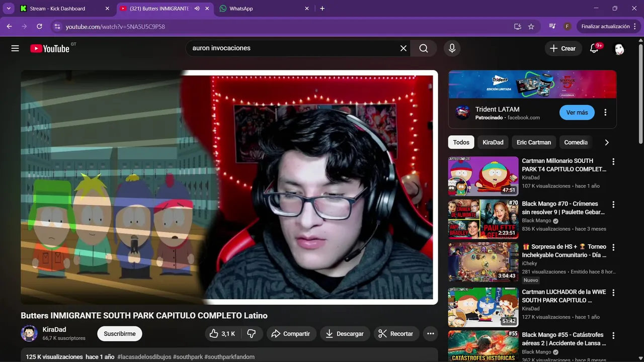Viewport: 644px width, 362px height.
Task: Reload the YouTube page
Action: pyautogui.click(x=39, y=26)
